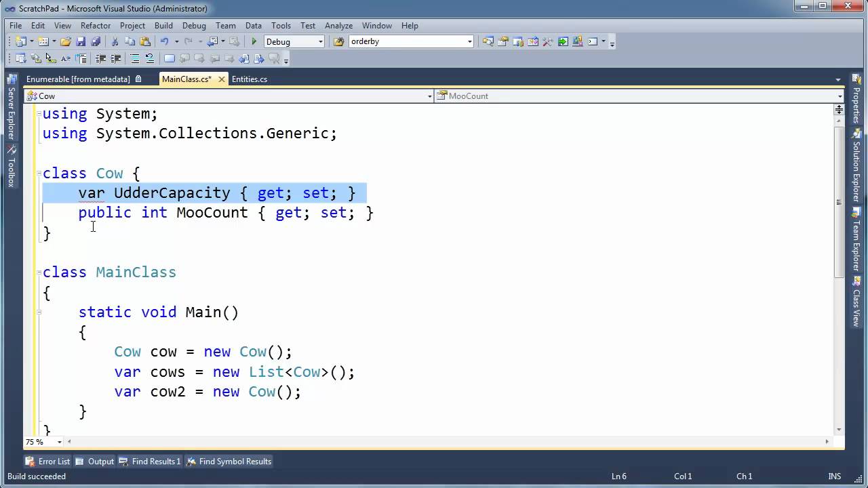The image size is (868, 488).
Task: Click the Save All icon
Action: tap(96, 42)
